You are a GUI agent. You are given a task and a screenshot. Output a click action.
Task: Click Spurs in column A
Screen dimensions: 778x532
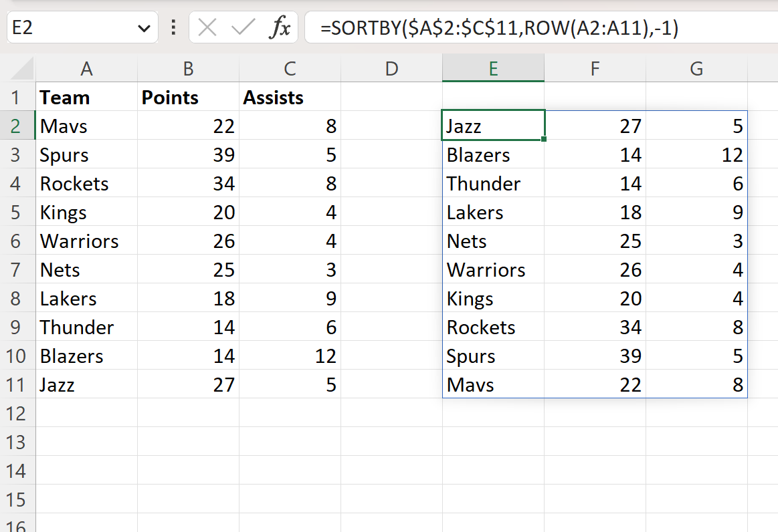pyautogui.click(x=86, y=154)
